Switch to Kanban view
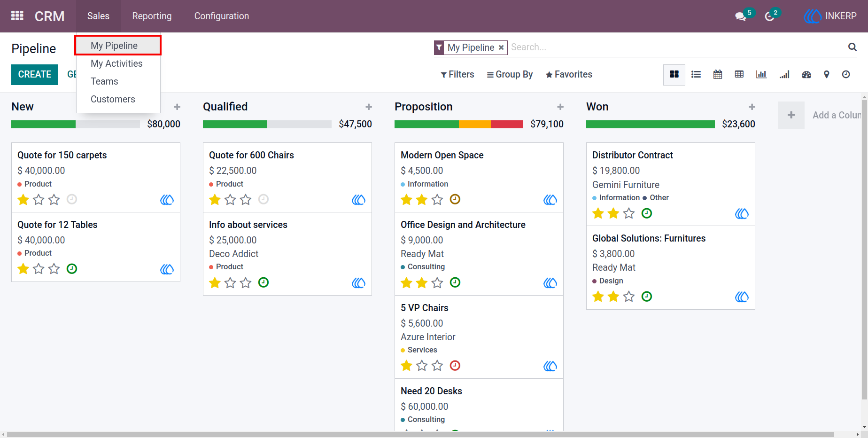The height and width of the screenshot is (438, 868). click(x=674, y=74)
